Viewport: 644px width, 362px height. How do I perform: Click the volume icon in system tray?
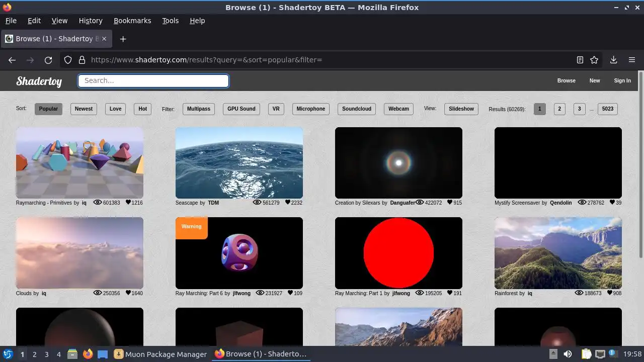(x=568, y=354)
